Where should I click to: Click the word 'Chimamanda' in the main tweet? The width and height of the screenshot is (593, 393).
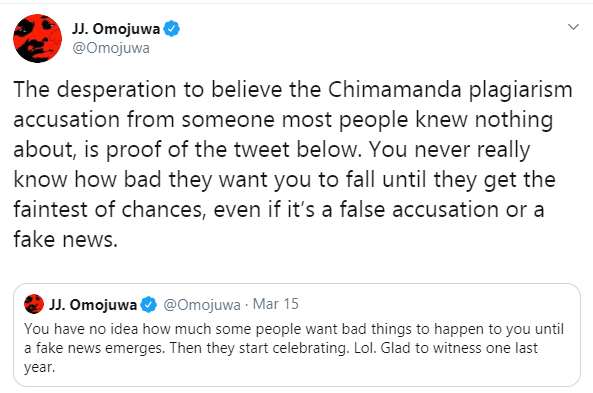click(394, 90)
